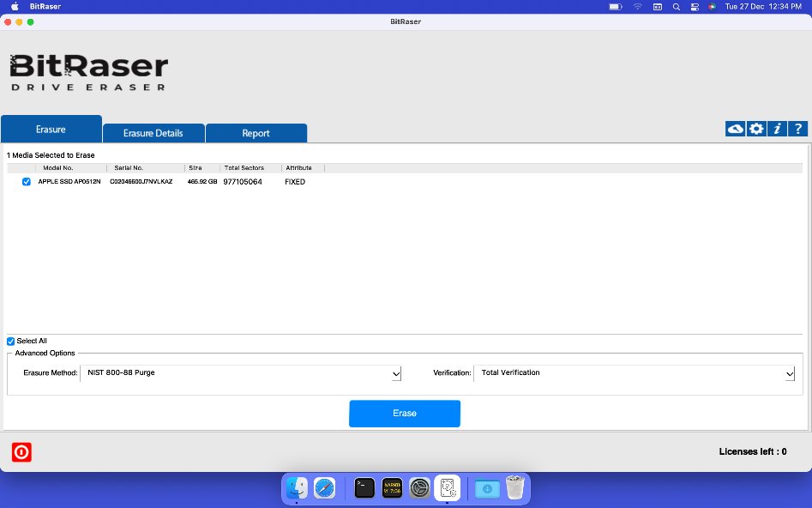Viewport: 812px width, 508px height.
Task: Open Finder from the Dock
Action: pos(297,487)
